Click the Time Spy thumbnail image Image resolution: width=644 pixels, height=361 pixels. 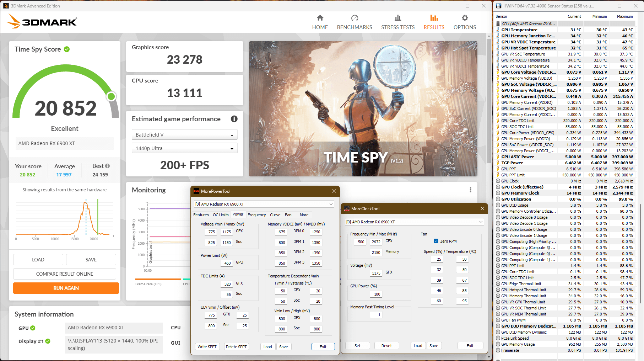pos(363,109)
